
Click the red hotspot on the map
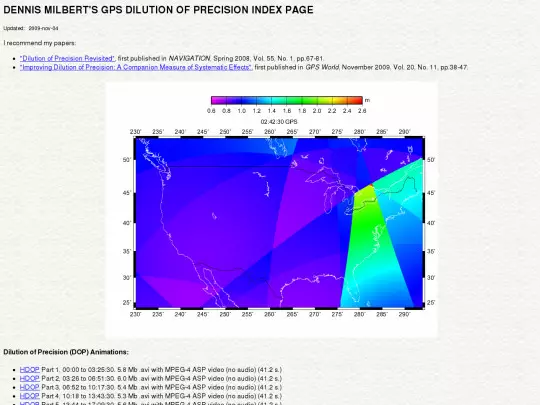(371, 186)
